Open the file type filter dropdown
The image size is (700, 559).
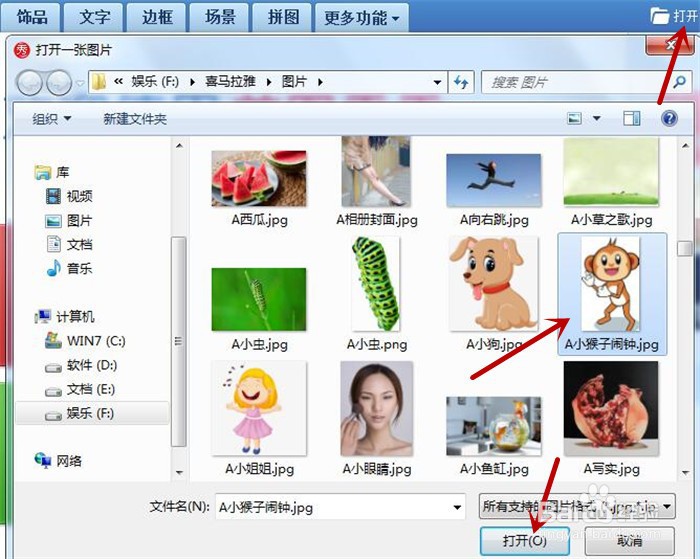click(577, 506)
